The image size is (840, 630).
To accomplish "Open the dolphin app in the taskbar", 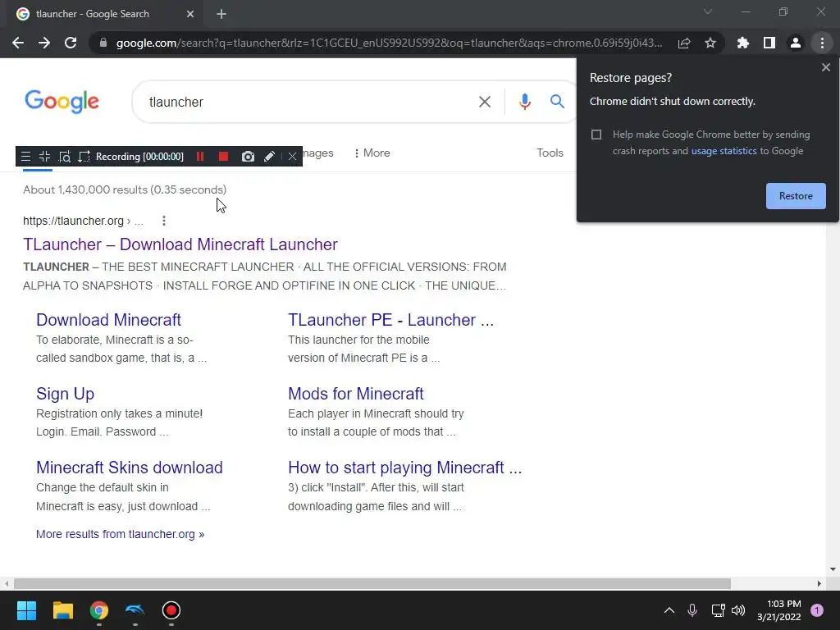I will click(135, 610).
